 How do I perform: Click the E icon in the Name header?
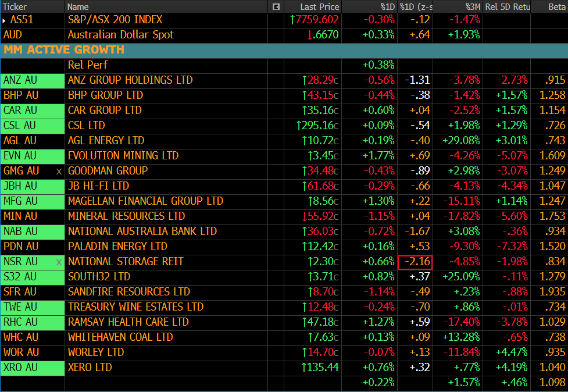[x=276, y=6]
